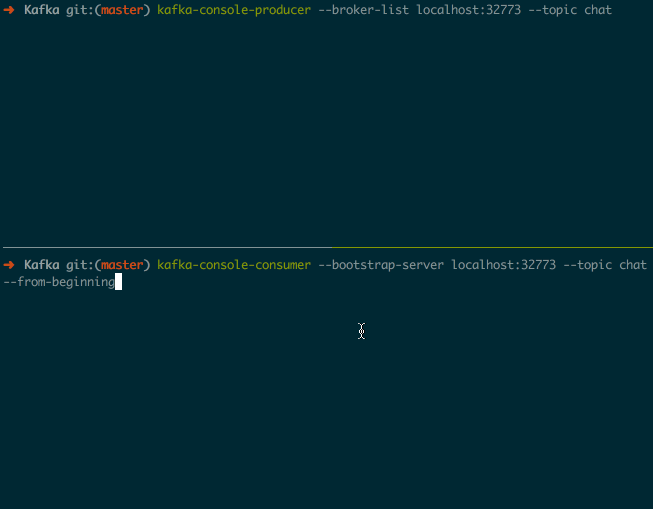Click master branch name in the consumer prompt
Image resolution: width=653 pixels, height=509 pixels.
122,265
